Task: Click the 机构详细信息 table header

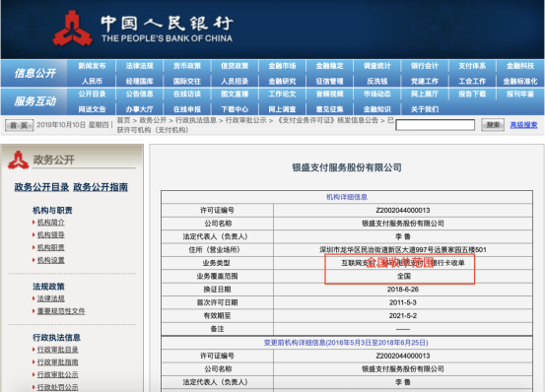Action: (x=347, y=197)
